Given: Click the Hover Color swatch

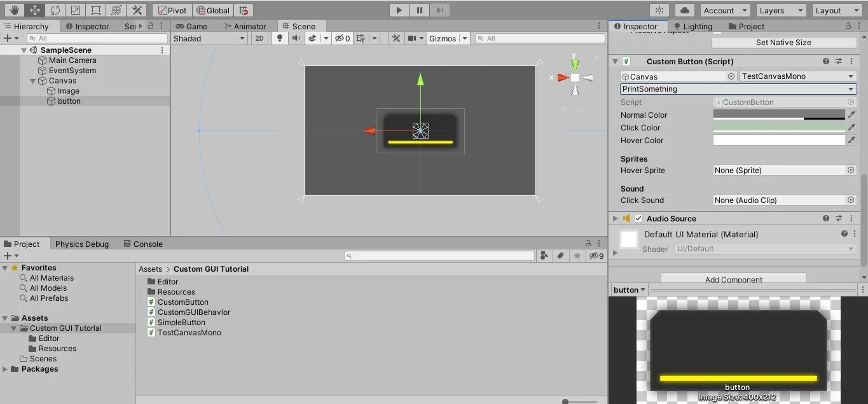Looking at the screenshot, I should 779,141.
